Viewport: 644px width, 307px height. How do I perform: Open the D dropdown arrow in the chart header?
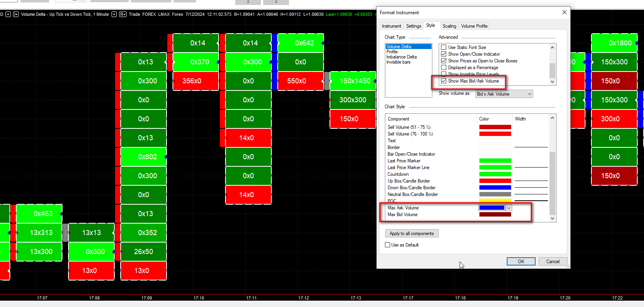coord(8,14)
